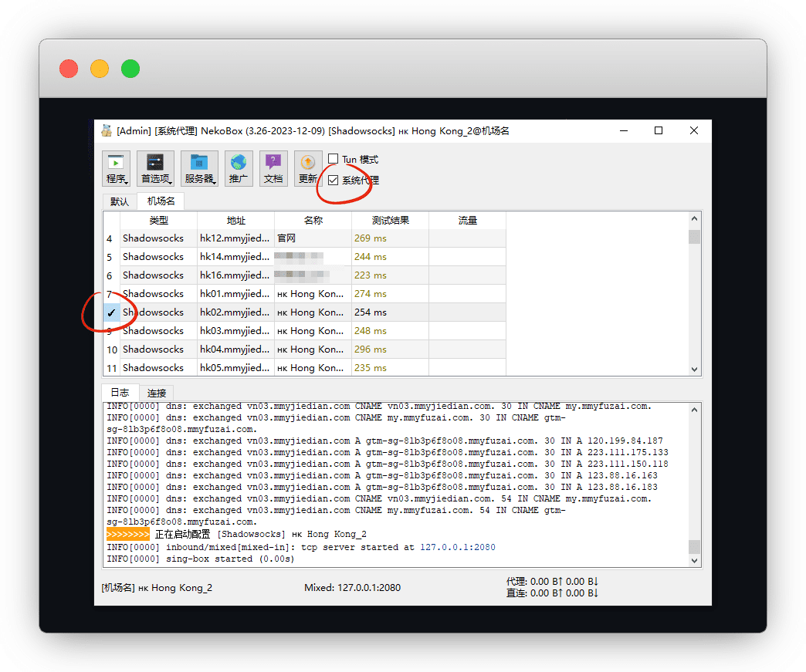Click the 更新 (Update) icon
The image size is (806, 672).
pos(307,168)
